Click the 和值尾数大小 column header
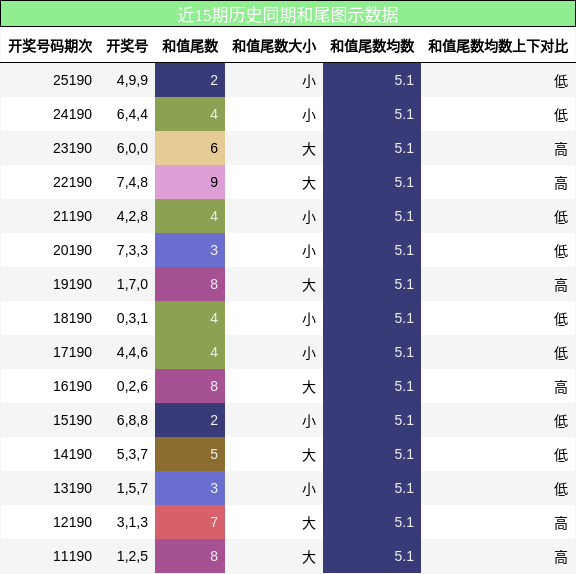576x574 pixels. click(x=274, y=46)
